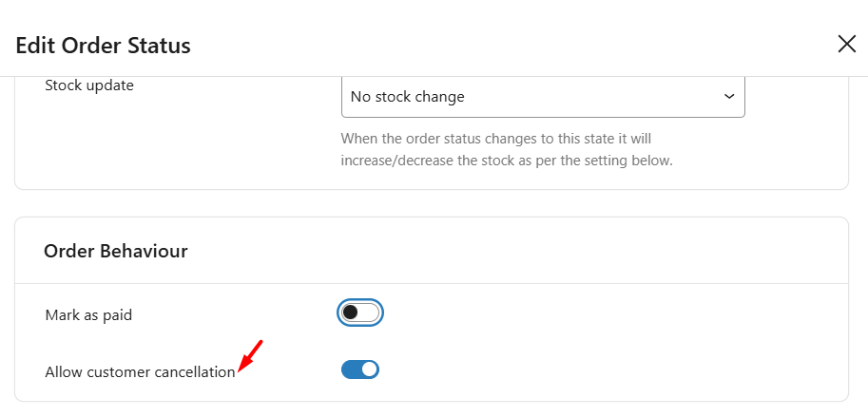Image resolution: width=868 pixels, height=417 pixels.
Task: Click the "increase/decrease the stock" description line
Action: click(x=507, y=161)
